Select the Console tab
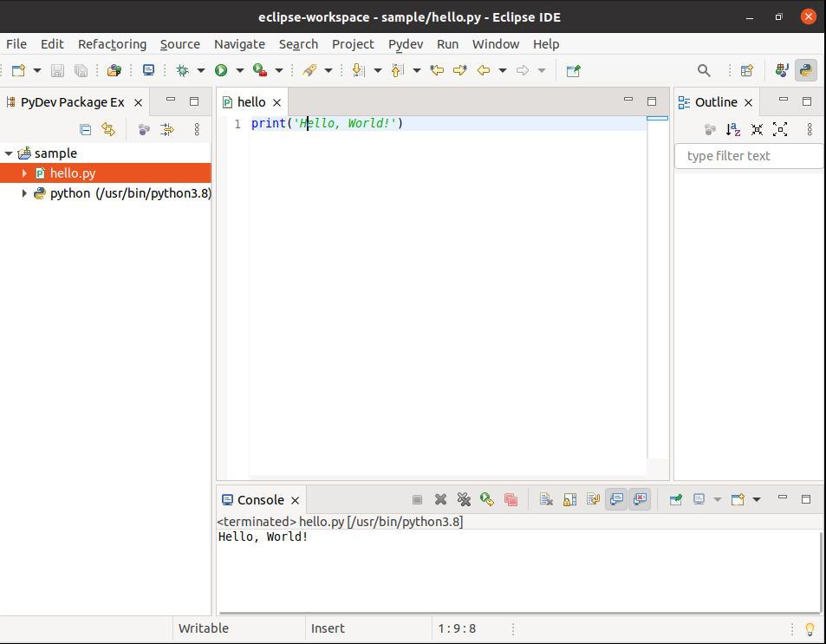The width and height of the screenshot is (826, 644). [x=260, y=500]
